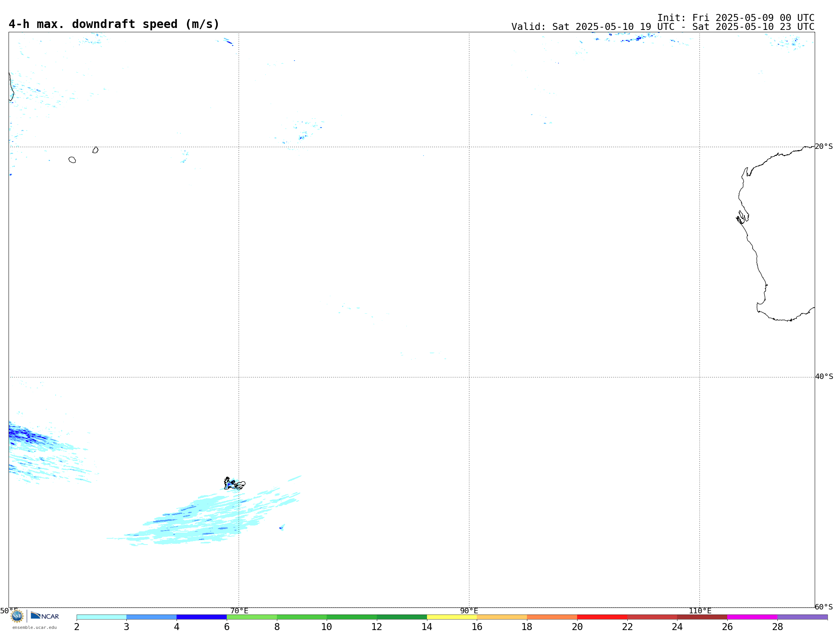Screen dimensions: 840x632
Task: Click the colorbar tick label '6'
Action: pyautogui.click(x=227, y=627)
